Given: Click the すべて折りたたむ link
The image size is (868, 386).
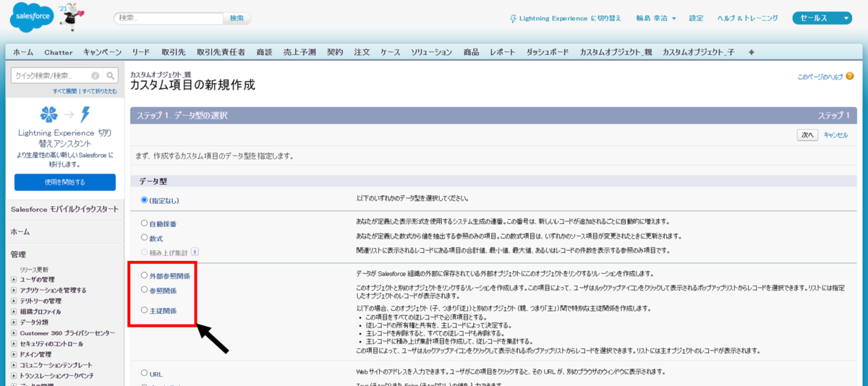Looking at the screenshot, I should [x=100, y=92].
